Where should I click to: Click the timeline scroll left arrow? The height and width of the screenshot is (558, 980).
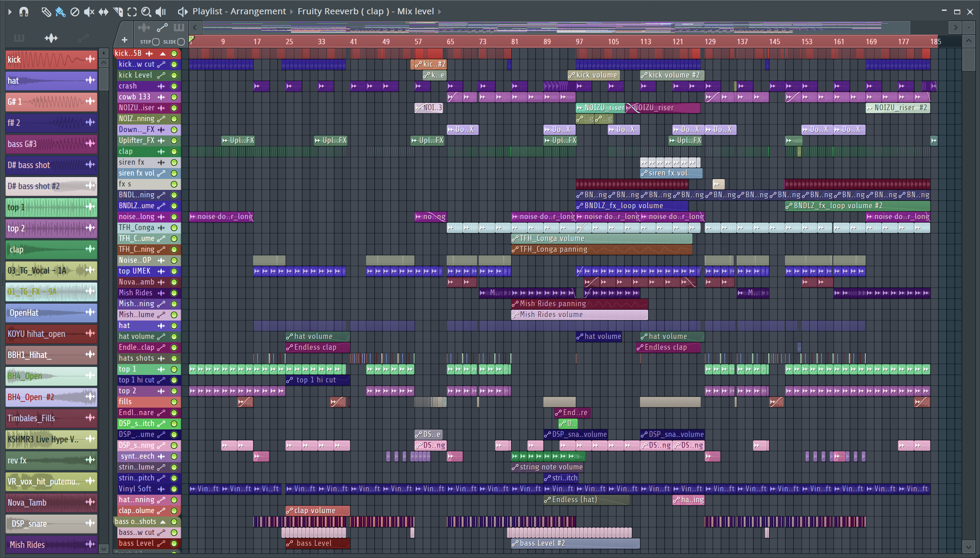(x=195, y=27)
